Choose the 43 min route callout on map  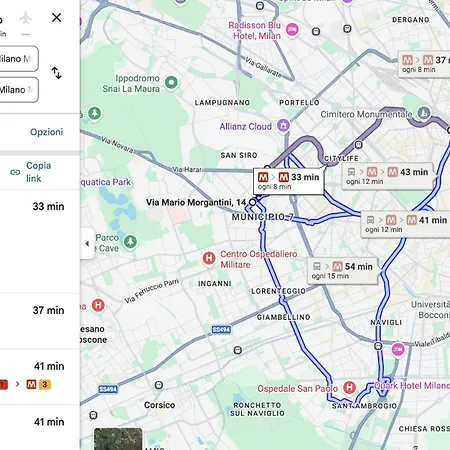coord(387,176)
